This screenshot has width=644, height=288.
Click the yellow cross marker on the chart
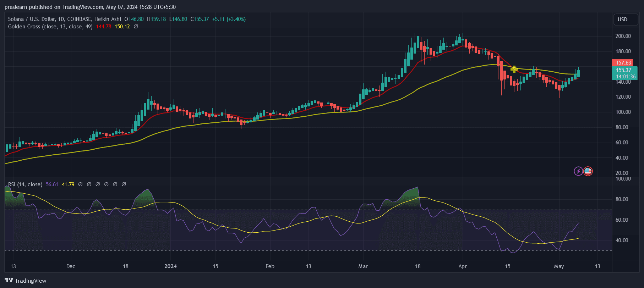click(x=514, y=69)
